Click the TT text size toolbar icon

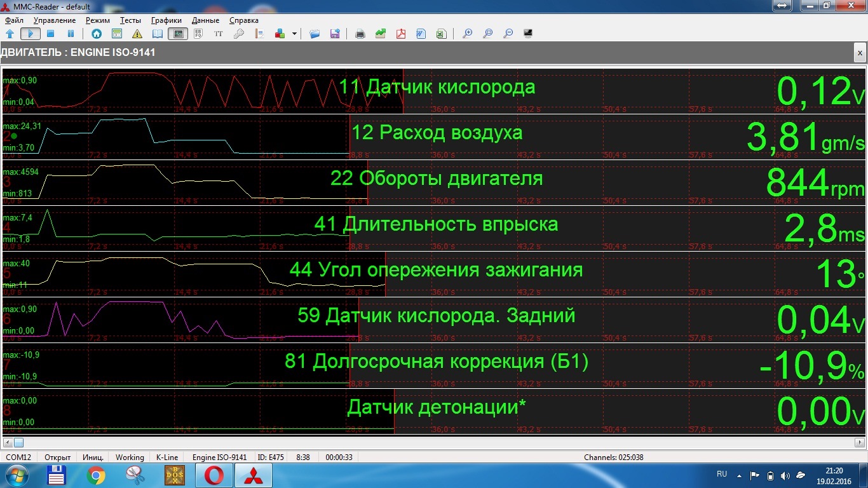pos(219,34)
